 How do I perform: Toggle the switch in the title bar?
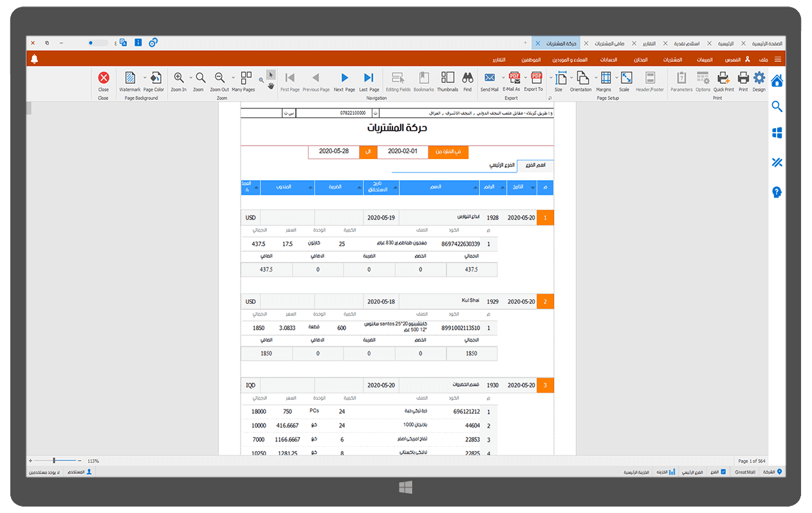click(98, 42)
